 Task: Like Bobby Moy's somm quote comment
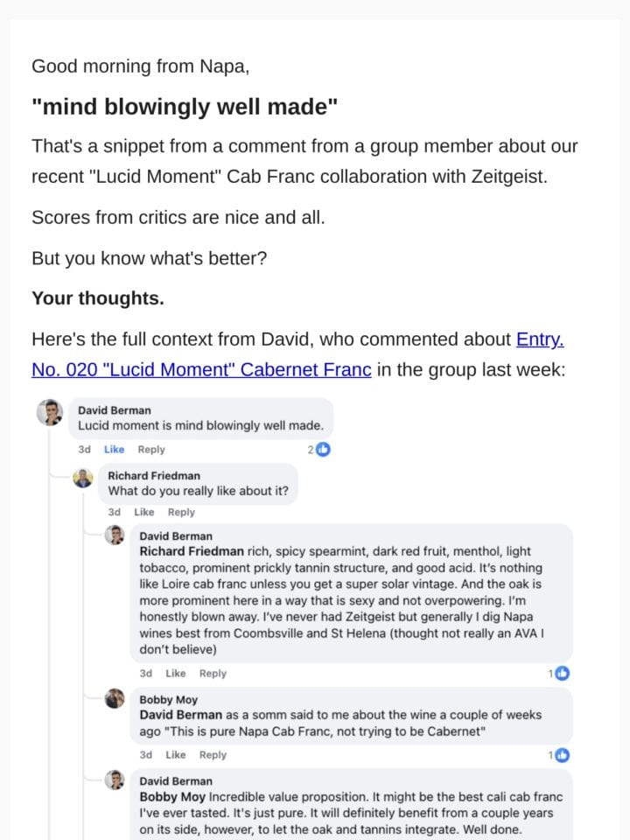tap(176, 755)
